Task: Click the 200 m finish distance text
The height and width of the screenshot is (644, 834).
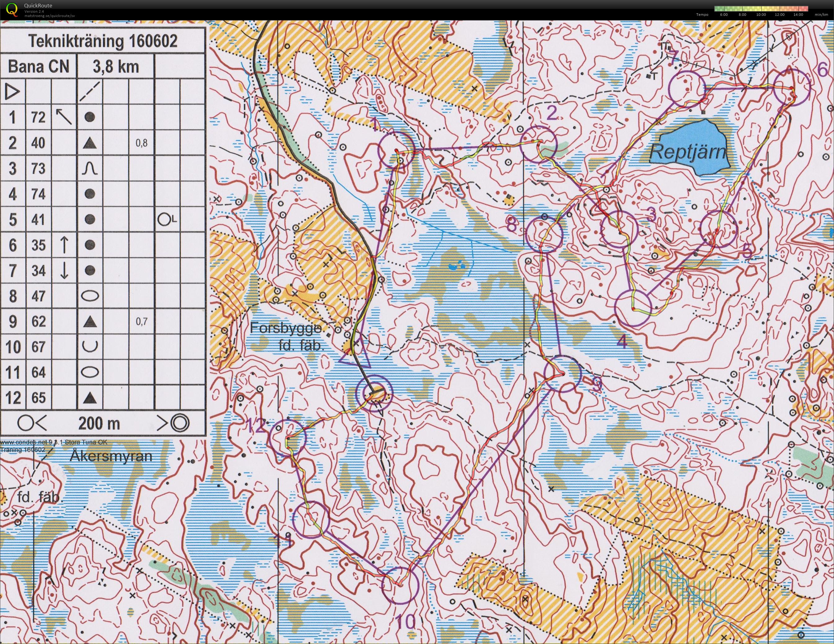Action: point(99,424)
